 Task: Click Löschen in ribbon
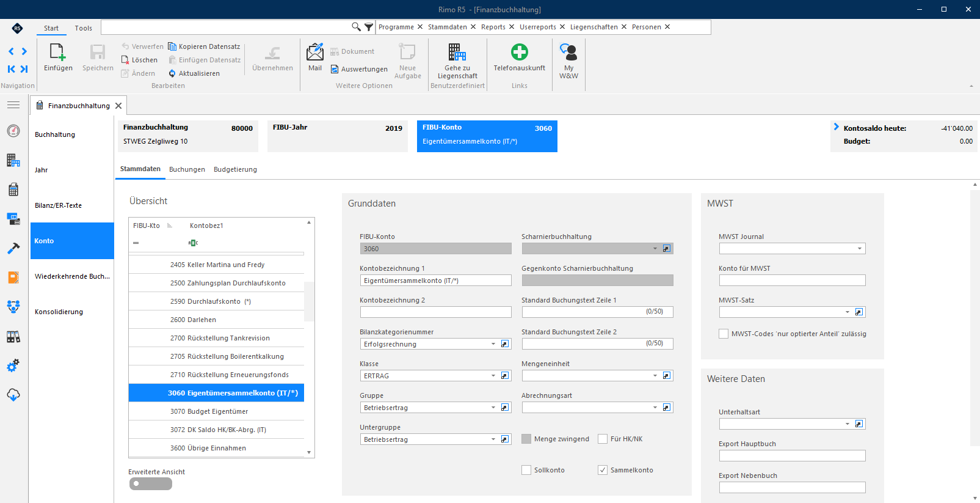tap(139, 60)
